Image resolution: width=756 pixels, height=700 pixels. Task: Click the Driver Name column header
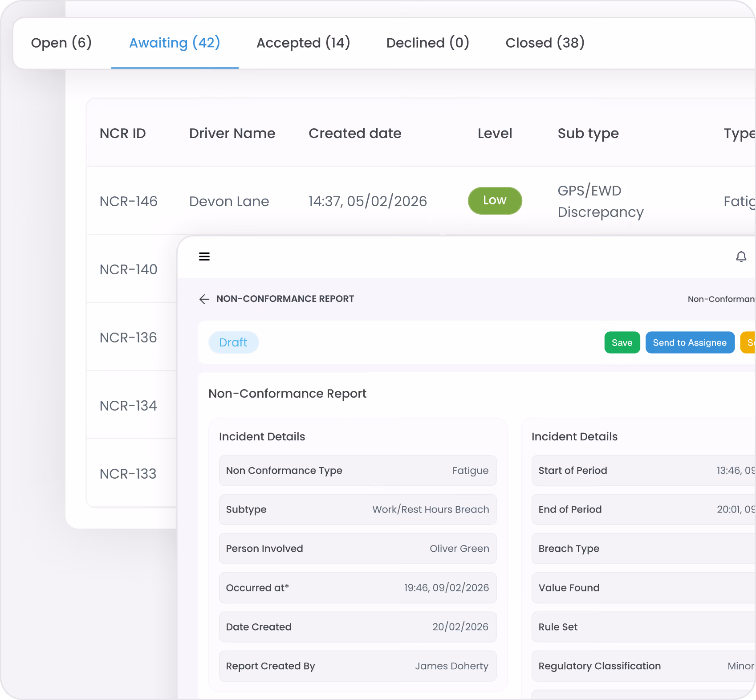(x=232, y=133)
